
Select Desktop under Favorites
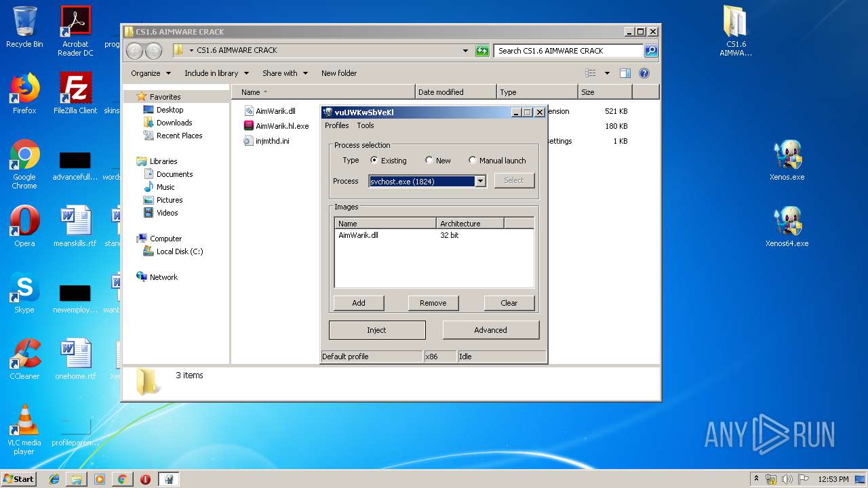point(163,110)
